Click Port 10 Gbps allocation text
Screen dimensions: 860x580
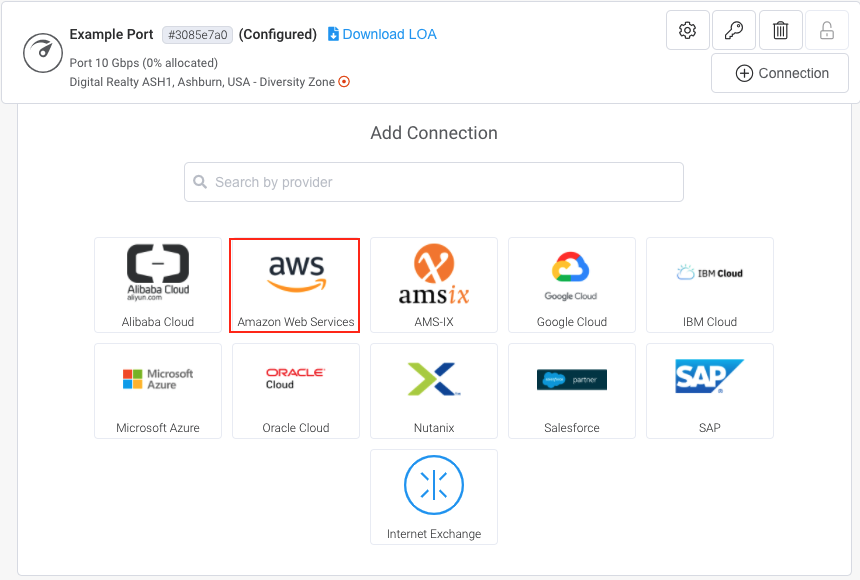coord(144,63)
